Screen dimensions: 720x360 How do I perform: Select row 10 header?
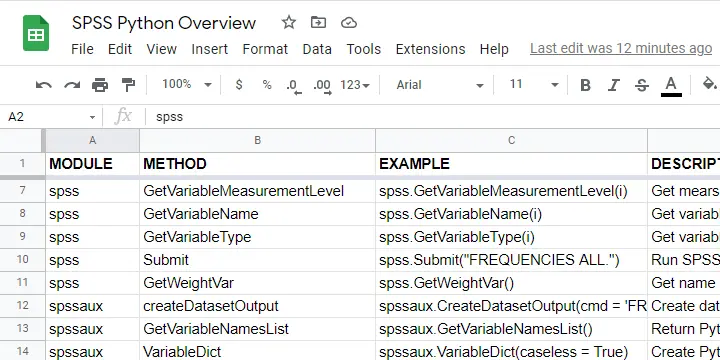[x=22, y=260]
